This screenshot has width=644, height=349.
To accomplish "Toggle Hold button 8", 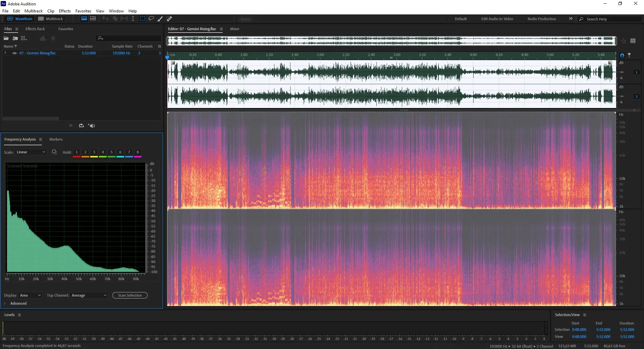I will point(138,152).
